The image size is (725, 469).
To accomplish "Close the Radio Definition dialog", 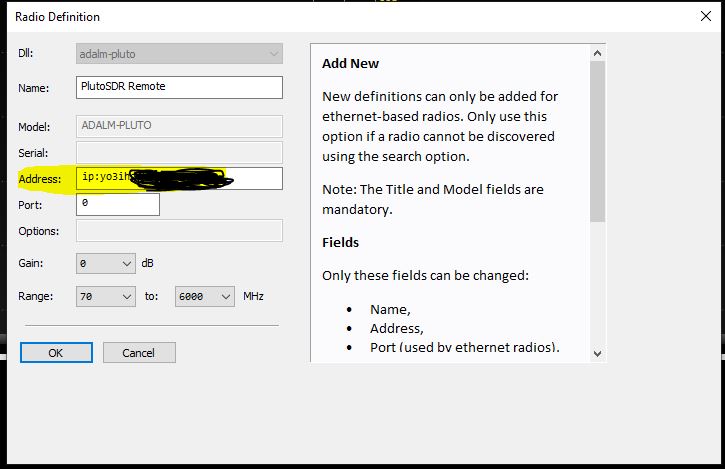I will click(702, 16).
